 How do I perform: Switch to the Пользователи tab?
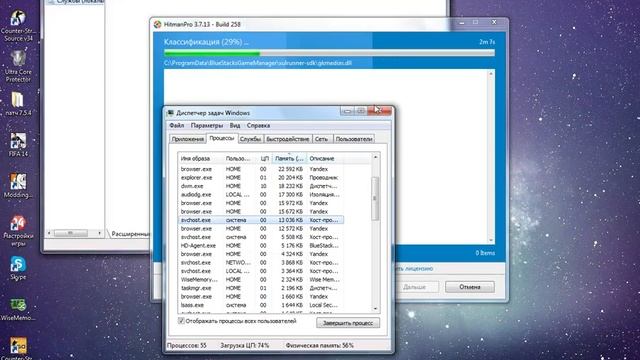(x=354, y=139)
